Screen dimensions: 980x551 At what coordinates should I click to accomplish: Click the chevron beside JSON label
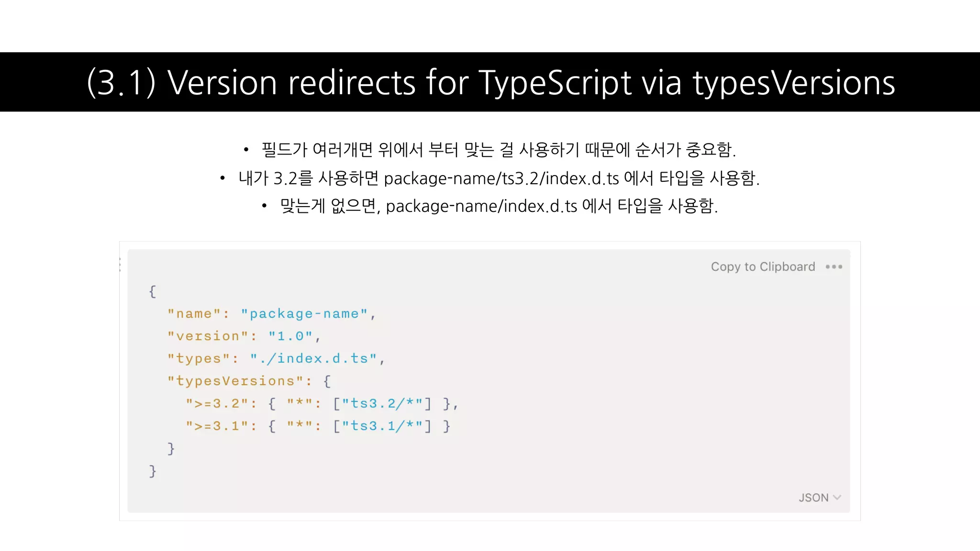[837, 497]
